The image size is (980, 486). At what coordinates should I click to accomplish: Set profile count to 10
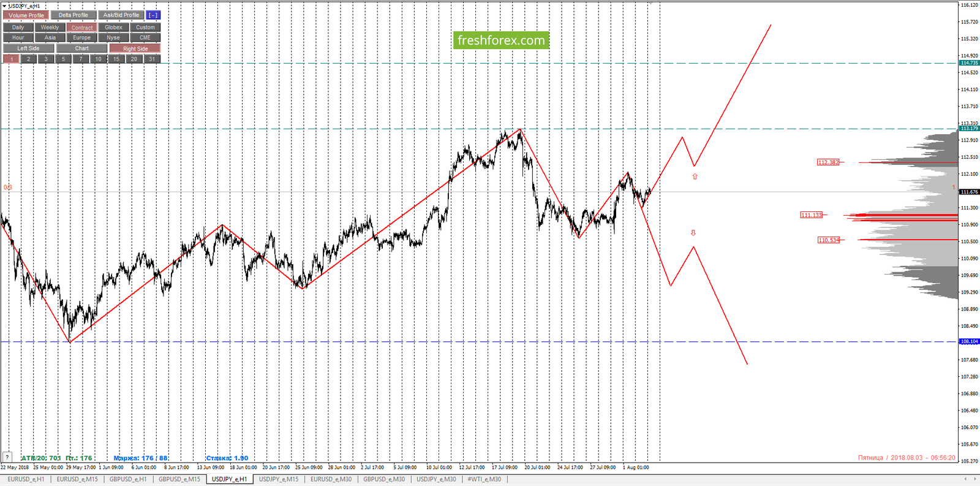pos(99,59)
